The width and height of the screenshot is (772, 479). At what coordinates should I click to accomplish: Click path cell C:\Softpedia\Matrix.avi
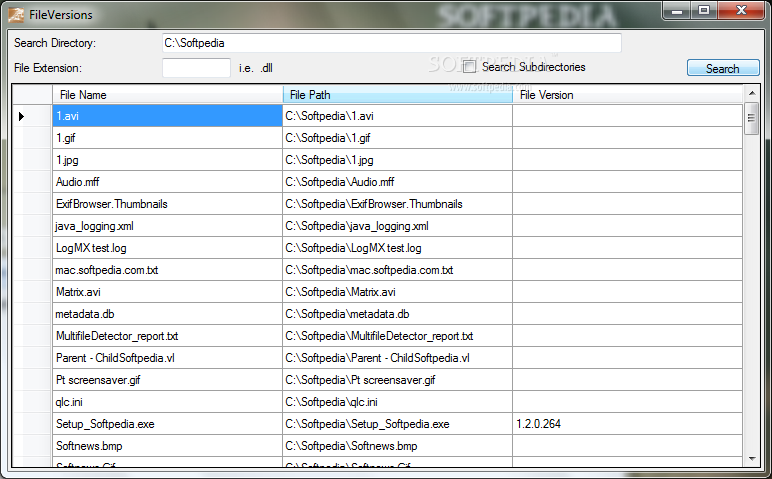click(x=397, y=292)
